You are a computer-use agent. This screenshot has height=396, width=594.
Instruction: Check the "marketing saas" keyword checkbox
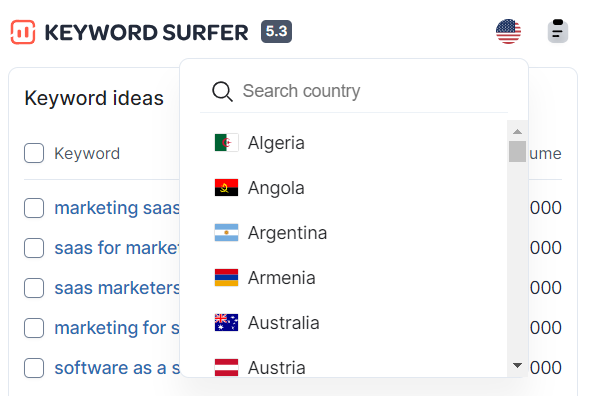coord(34,208)
